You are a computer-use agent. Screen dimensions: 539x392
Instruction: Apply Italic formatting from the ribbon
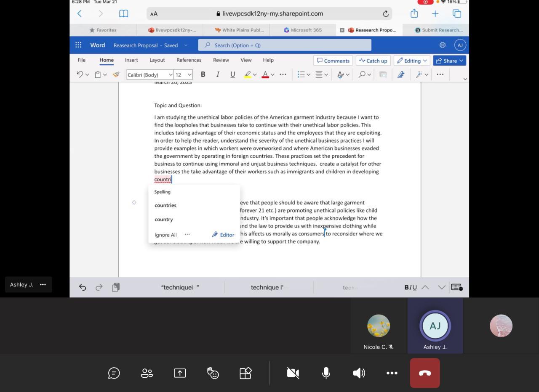pos(218,74)
